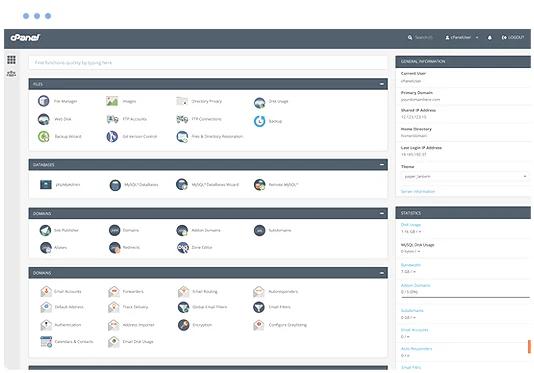Viewport: 534px width, 373px height.
Task: Open the Backup icon
Action: point(260,121)
